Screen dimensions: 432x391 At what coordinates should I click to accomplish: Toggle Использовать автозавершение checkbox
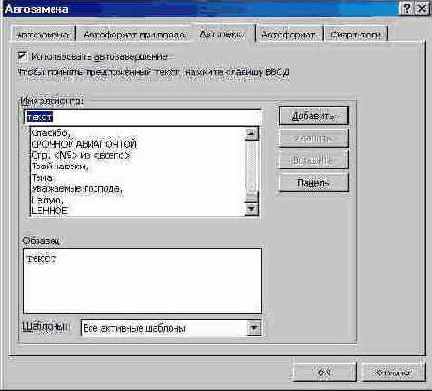23,56
